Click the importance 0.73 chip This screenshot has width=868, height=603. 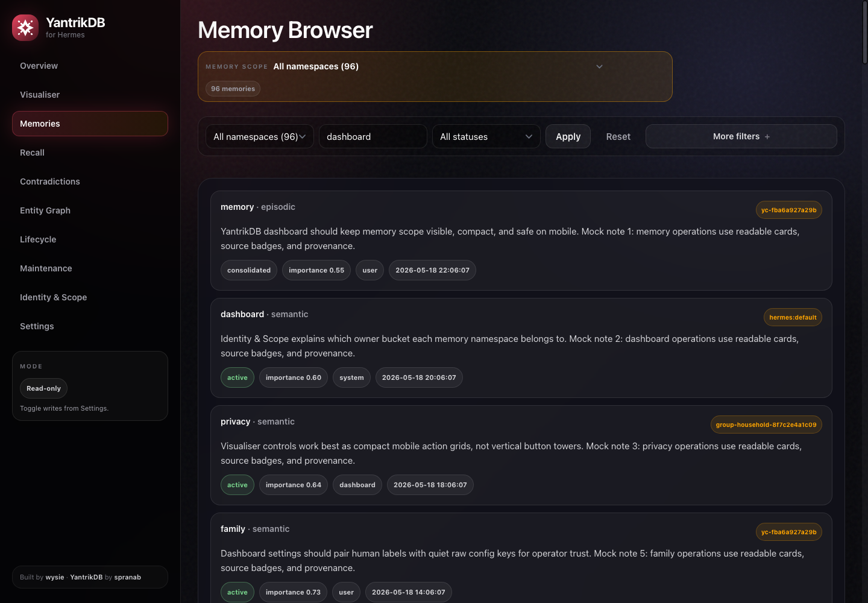click(294, 592)
